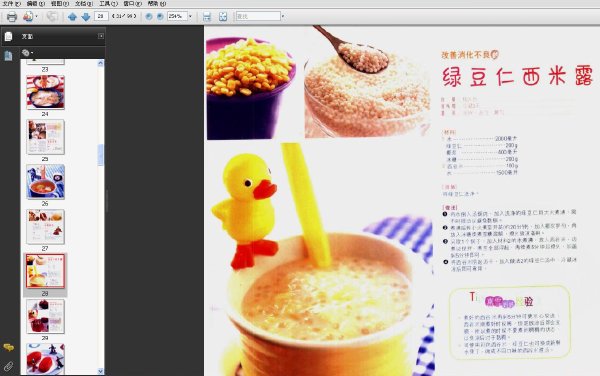Screen dimensions: 600x376
Task: Go to previous page with up arrow
Action: [72, 16]
